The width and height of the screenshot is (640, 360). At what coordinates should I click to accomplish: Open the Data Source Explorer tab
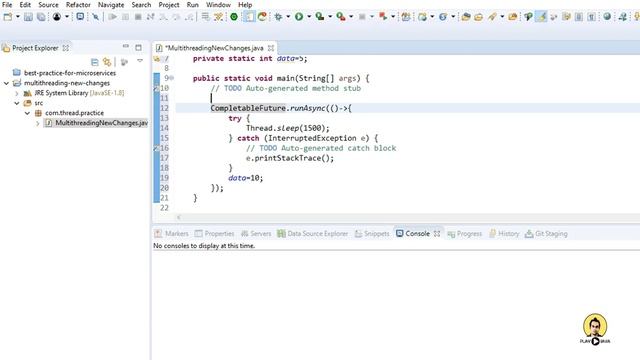tap(313, 234)
